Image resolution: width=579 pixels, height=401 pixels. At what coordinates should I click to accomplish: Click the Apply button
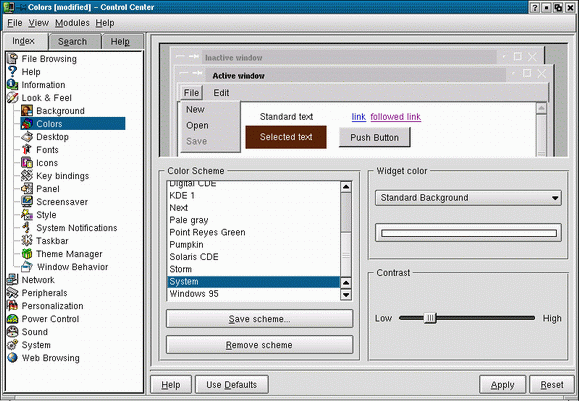point(503,385)
